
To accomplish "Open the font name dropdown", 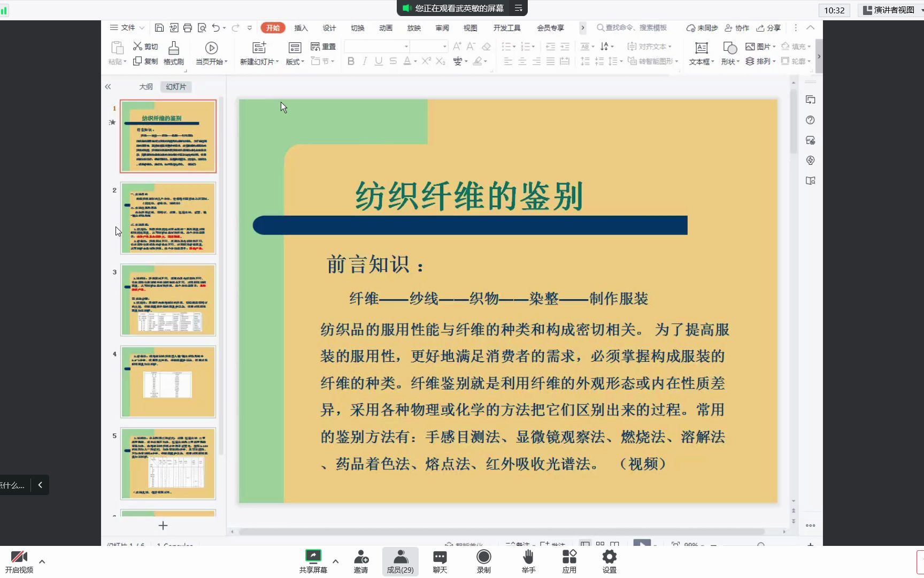I will [406, 47].
